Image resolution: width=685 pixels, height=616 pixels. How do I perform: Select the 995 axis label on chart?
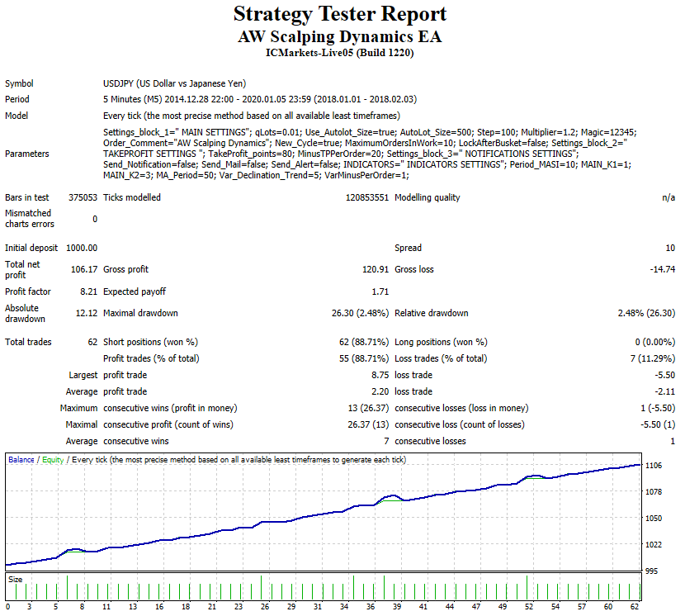(651, 571)
